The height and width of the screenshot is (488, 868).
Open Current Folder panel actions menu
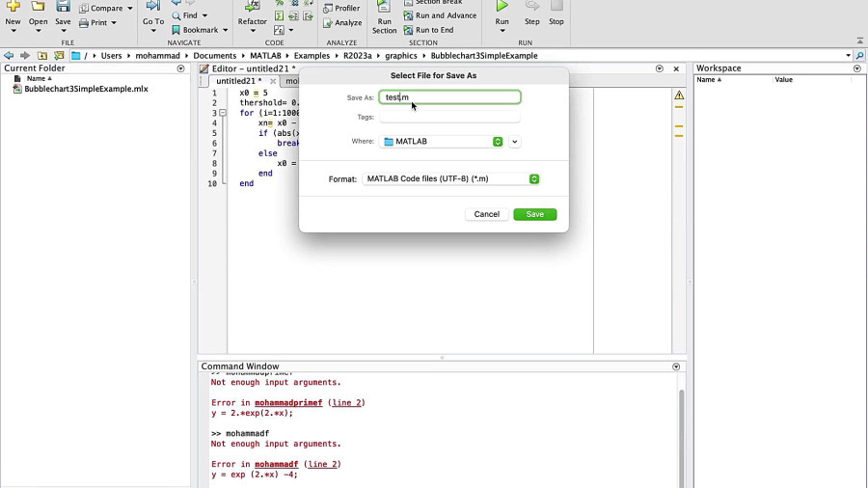click(180, 68)
